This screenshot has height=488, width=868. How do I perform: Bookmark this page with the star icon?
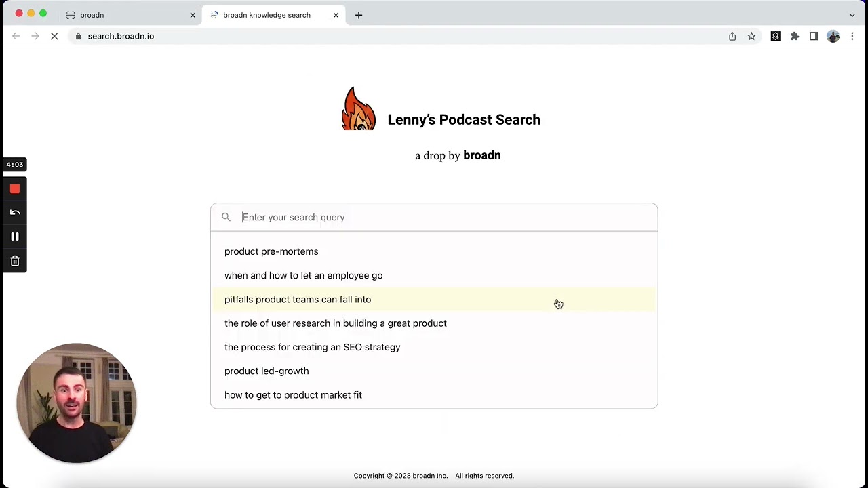click(751, 36)
